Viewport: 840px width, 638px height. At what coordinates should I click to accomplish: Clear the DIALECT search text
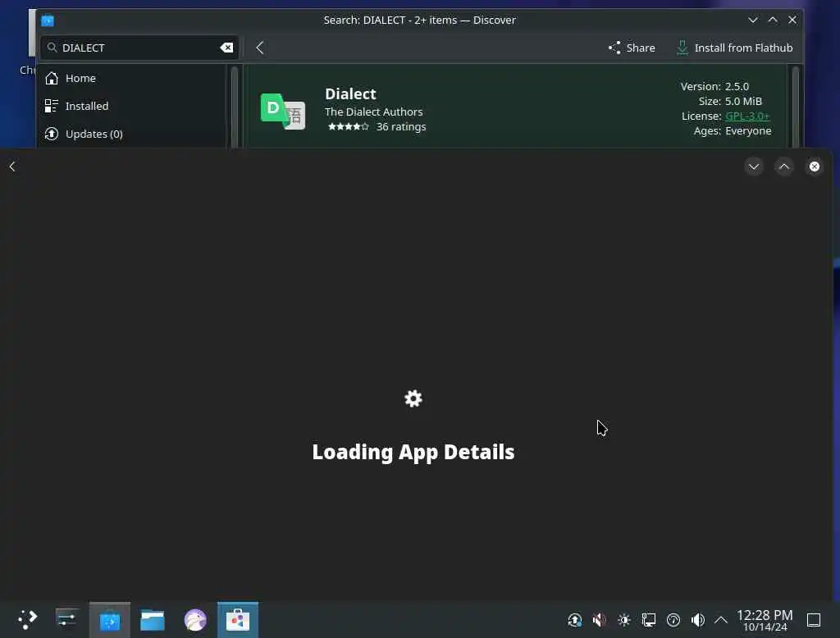click(x=226, y=48)
